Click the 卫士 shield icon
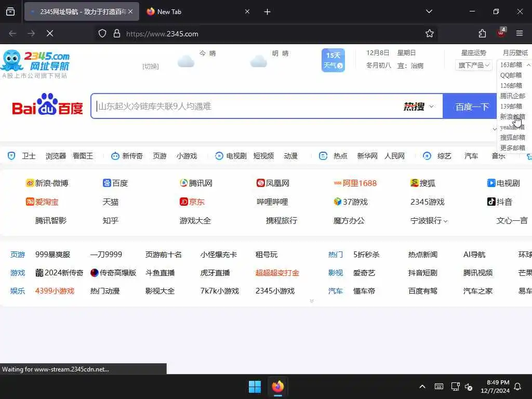Viewport: 532px width, 399px height. click(11, 156)
